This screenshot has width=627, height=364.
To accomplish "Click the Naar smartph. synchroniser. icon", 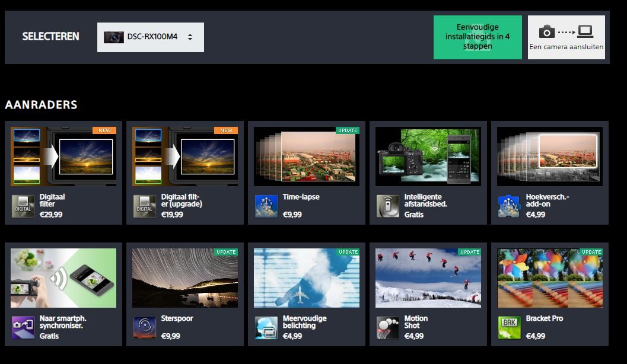I will pos(23,327).
